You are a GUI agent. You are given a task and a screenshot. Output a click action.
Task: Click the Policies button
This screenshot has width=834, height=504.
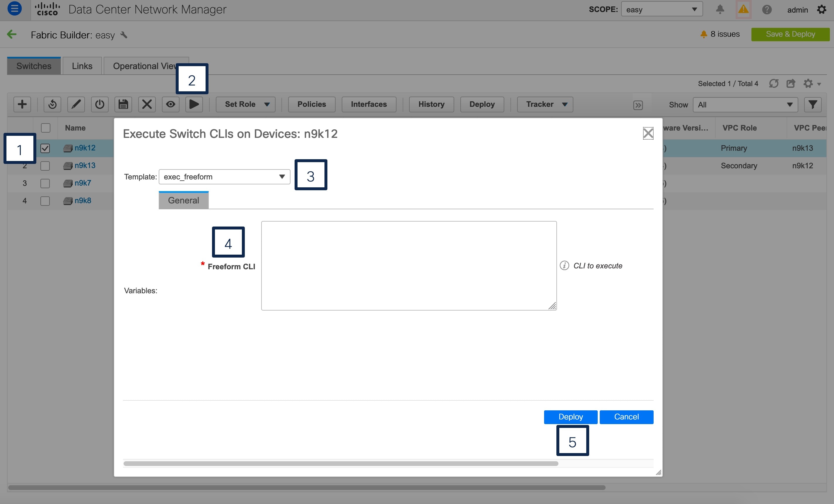tap(311, 104)
